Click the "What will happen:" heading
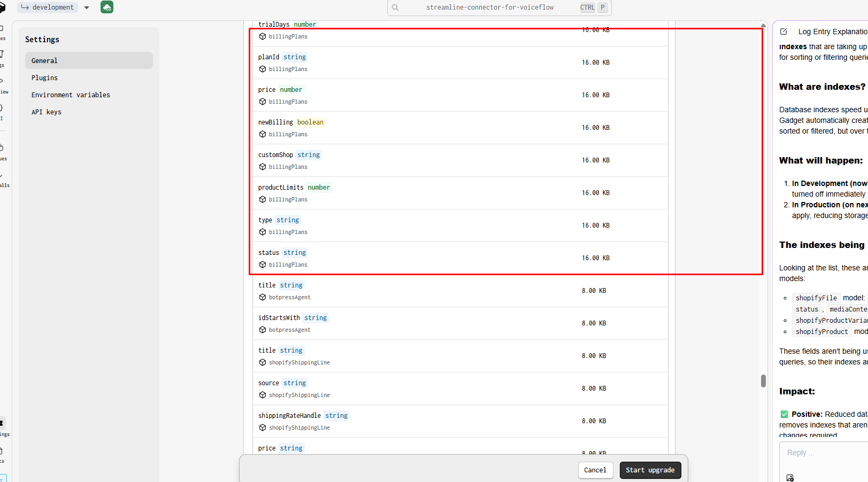The height and width of the screenshot is (482, 868). pyautogui.click(x=821, y=160)
